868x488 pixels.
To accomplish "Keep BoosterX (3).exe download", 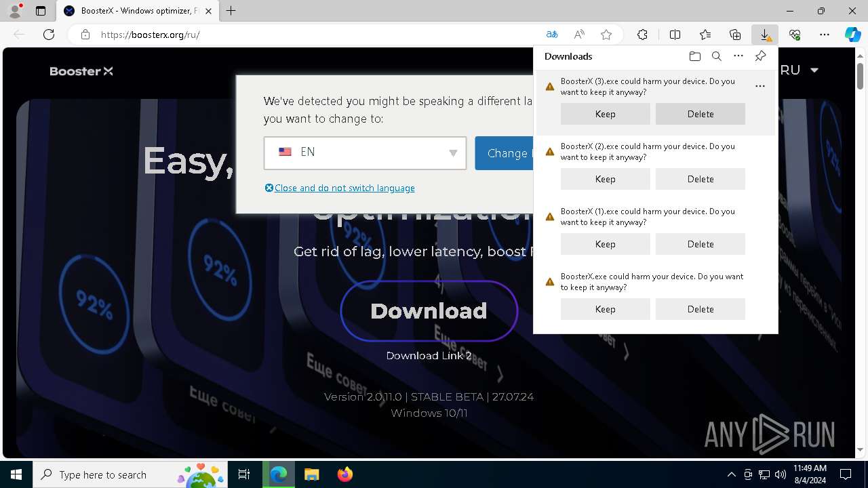I will coord(606,114).
